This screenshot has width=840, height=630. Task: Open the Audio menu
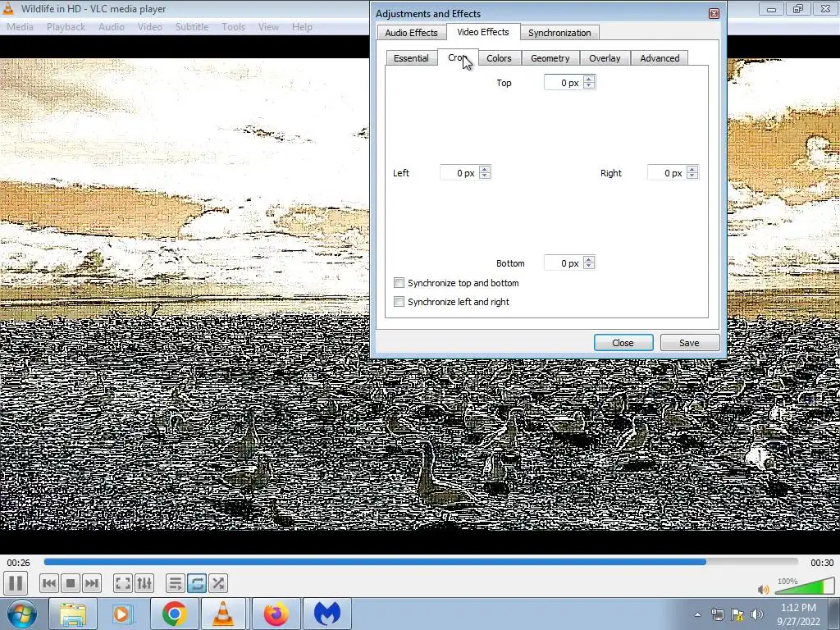coord(112,27)
